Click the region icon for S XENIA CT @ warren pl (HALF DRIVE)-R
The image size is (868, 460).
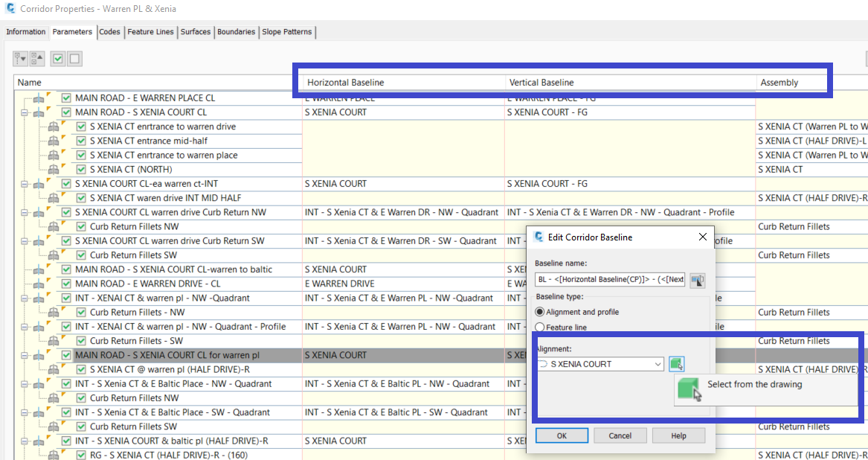click(x=54, y=370)
